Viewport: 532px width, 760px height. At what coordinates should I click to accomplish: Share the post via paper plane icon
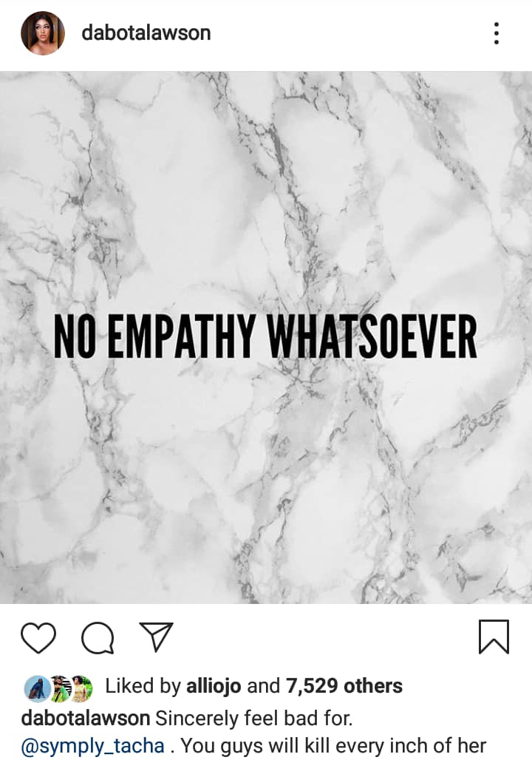pos(157,637)
